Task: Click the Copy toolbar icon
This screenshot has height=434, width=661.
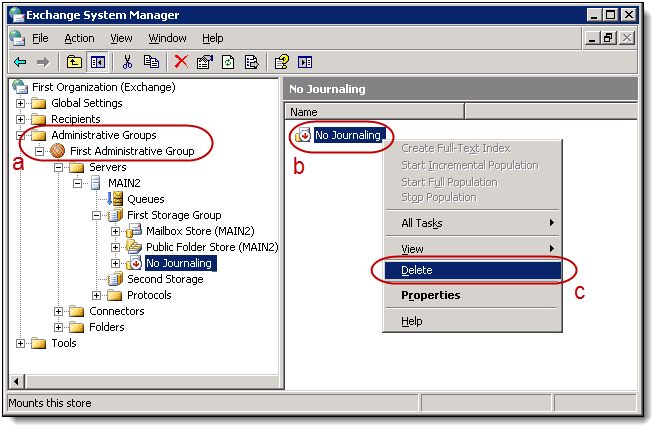Action: (x=151, y=62)
